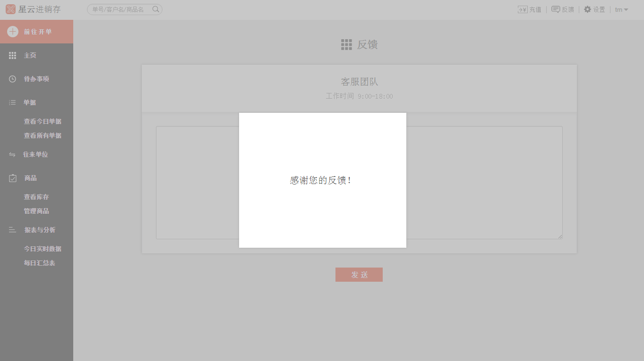The height and width of the screenshot is (361, 644).
Task: Open 往来单位 menu item
Action: point(35,154)
